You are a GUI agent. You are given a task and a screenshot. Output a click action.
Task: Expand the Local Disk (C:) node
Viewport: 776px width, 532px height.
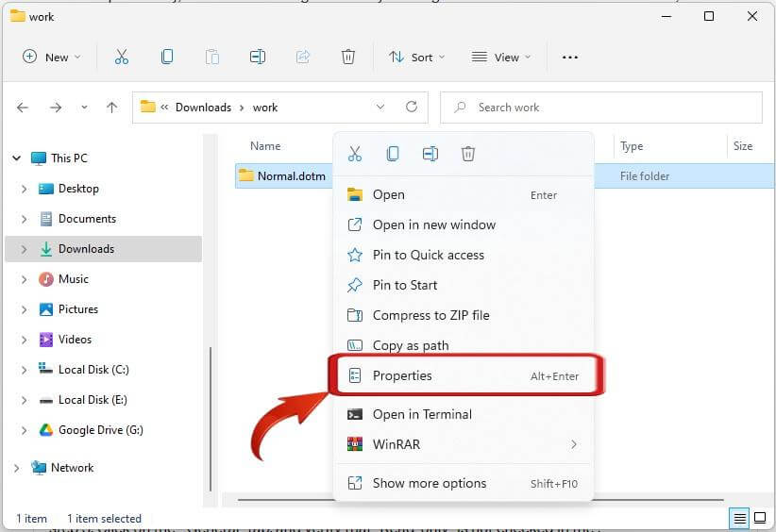point(24,370)
